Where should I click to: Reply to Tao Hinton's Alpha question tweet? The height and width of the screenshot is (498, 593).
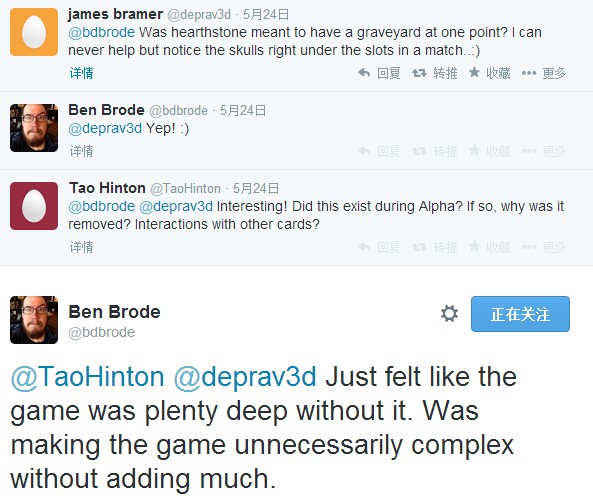click(x=379, y=247)
